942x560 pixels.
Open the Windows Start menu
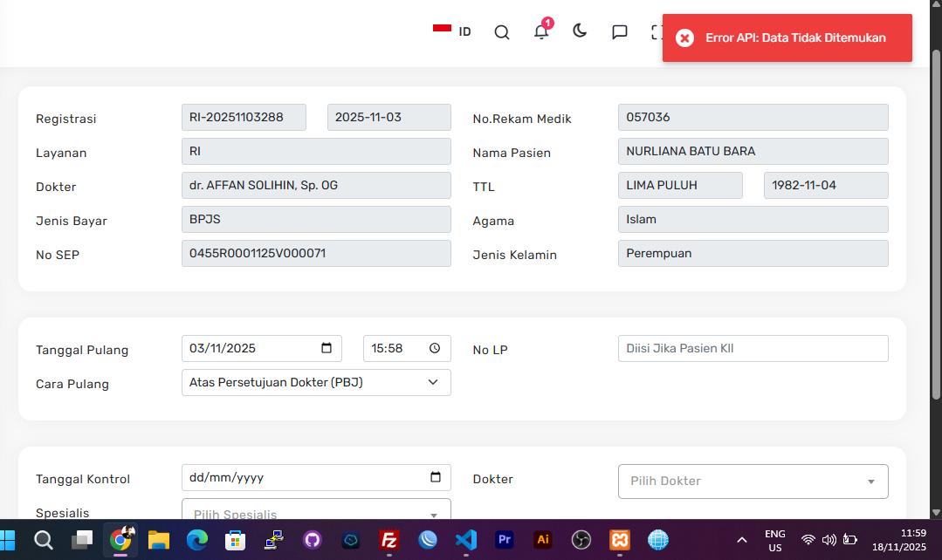pyautogui.click(x=7, y=540)
